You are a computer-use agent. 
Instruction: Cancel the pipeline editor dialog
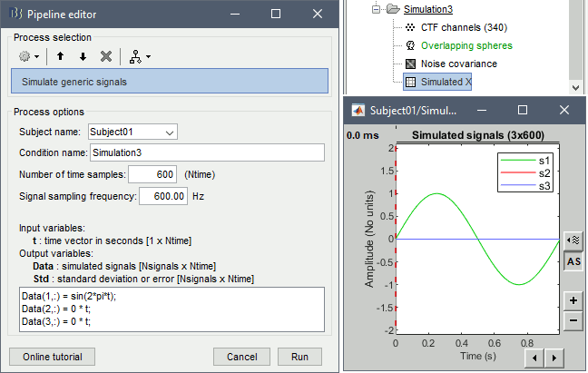click(x=241, y=356)
